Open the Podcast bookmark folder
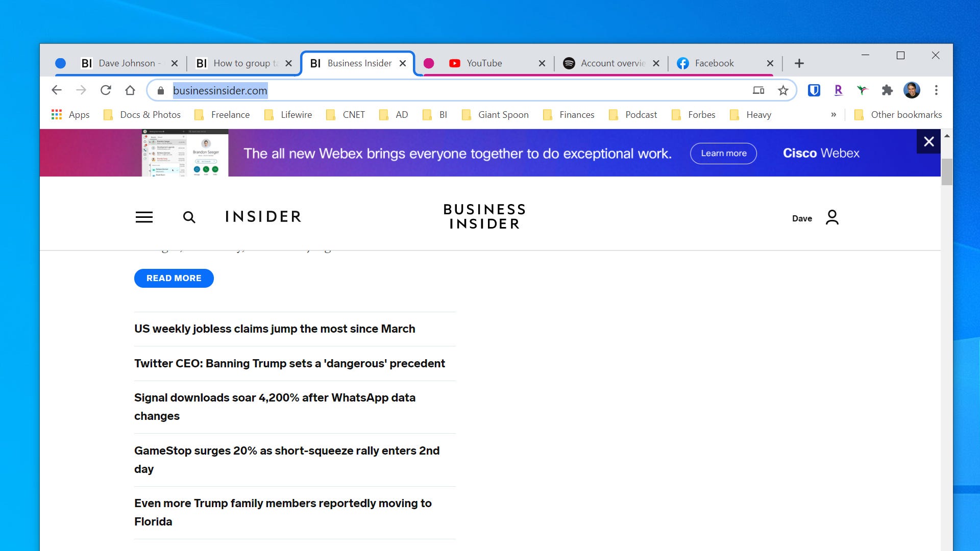Image resolution: width=980 pixels, height=551 pixels. [x=633, y=115]
